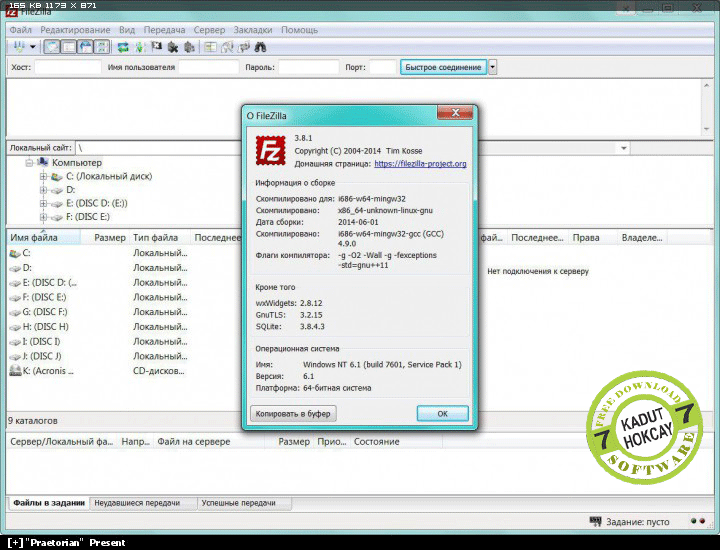The height and width of the screenshot is (550, 720).
Task: Click the binoculars file search icon
Action: click(260, 47)
